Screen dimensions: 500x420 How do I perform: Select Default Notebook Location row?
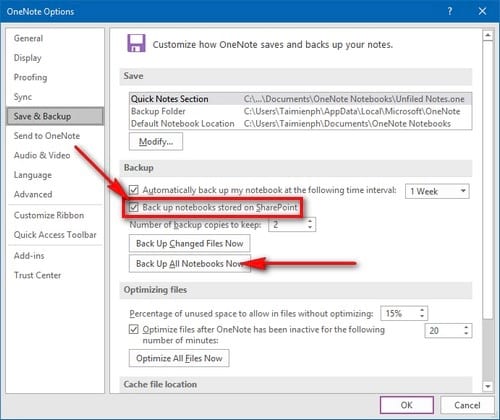pyautogui.click(x=300, y=124)
